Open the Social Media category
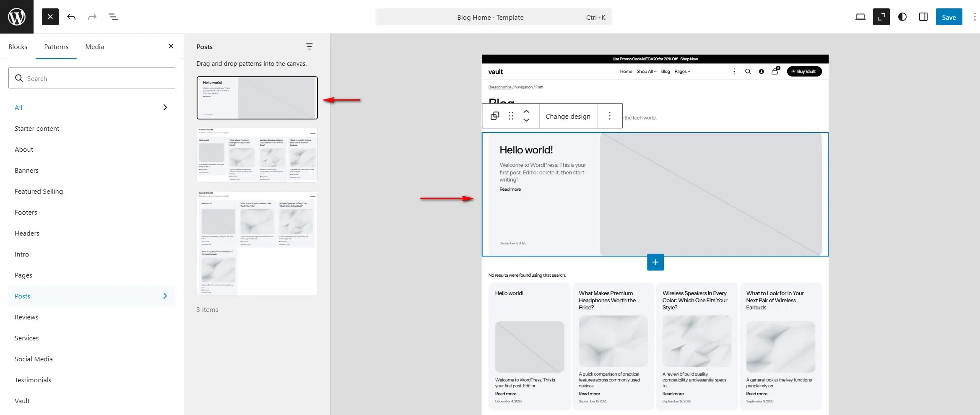Screen dimensions: 980x415 pos(91,359)
